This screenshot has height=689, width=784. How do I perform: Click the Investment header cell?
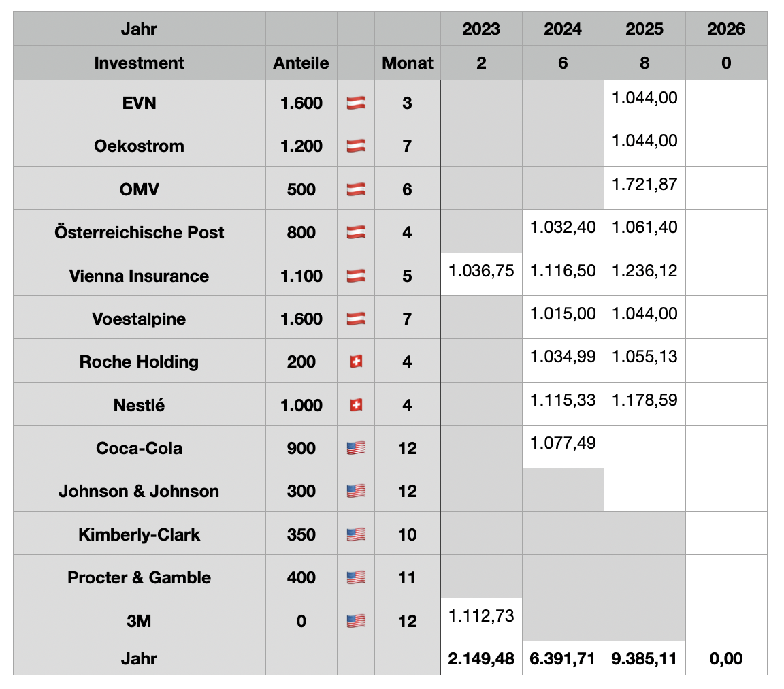(x=140, y=63)
